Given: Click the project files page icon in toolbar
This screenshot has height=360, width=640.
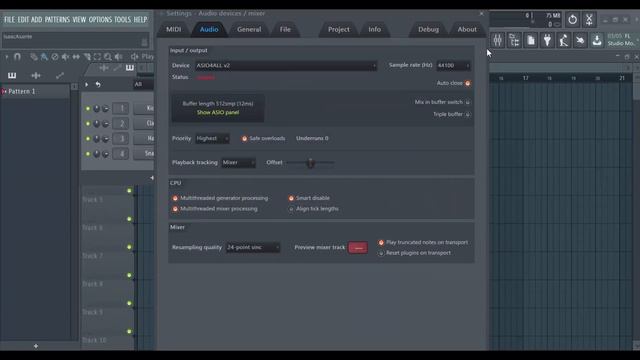Looking at the screenshot, I should [531, 40].
